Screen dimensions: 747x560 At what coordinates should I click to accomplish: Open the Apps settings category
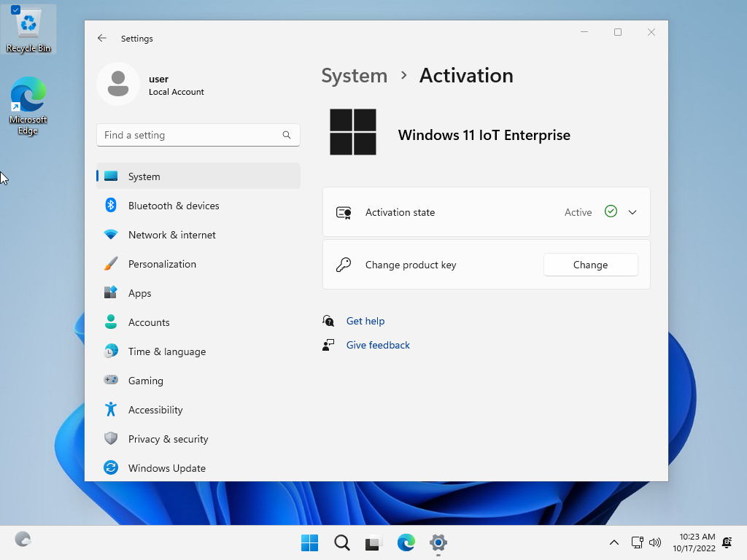pos(139,293)
